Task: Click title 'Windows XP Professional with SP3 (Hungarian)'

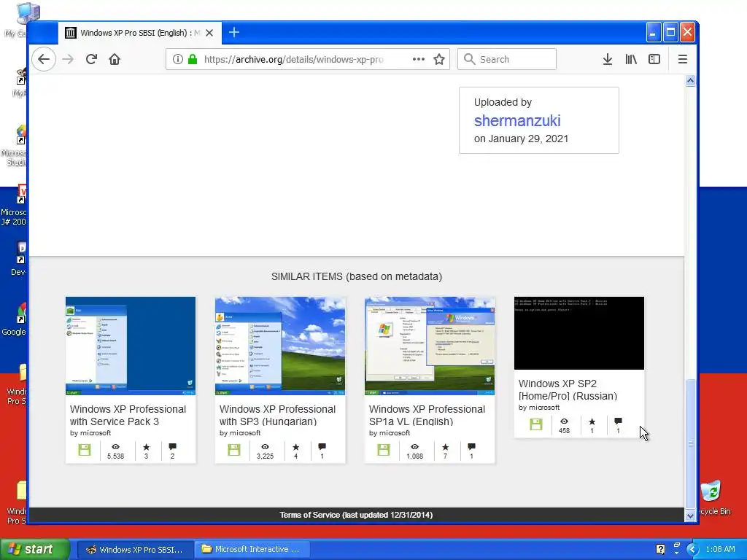Action: pos(277,415)
